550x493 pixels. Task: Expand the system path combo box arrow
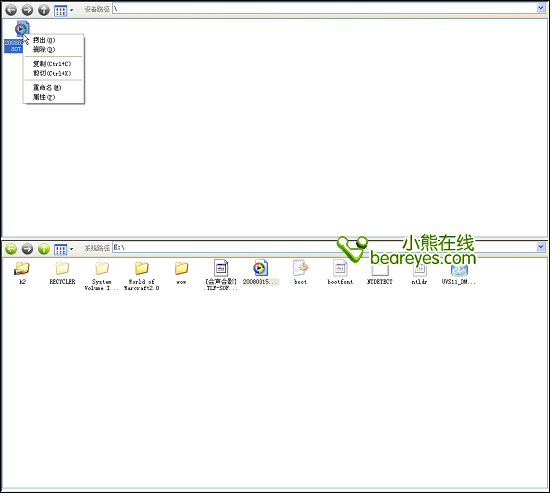click(x=541, y=247)
